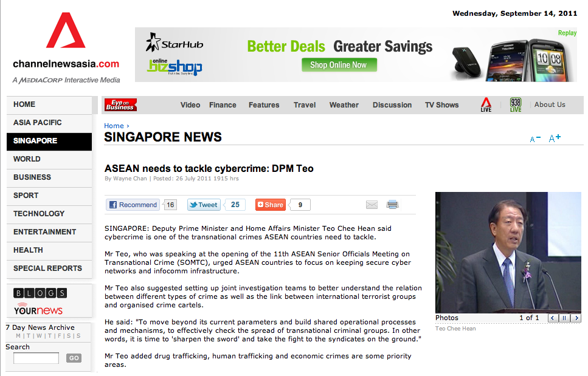Select Technology in the left sidebar

coord(39,214)
